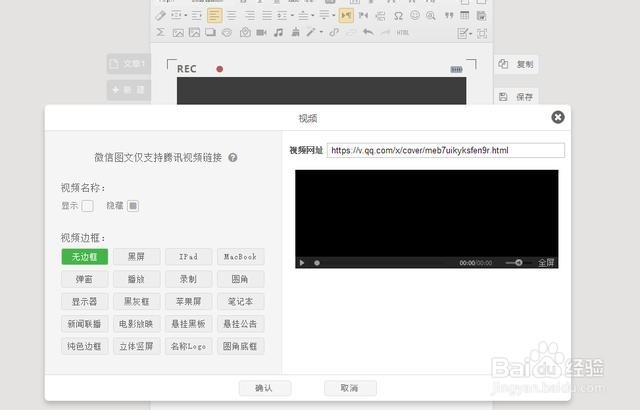Open the line spacing dropdown arrow
Screen dimensions: 640x410
[292, 16]
